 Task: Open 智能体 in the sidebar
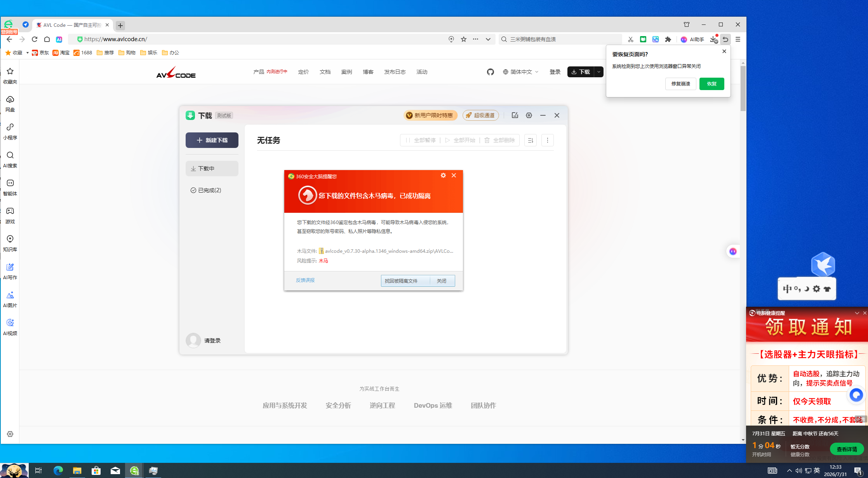pyautogui.click(x=10, y=188)
